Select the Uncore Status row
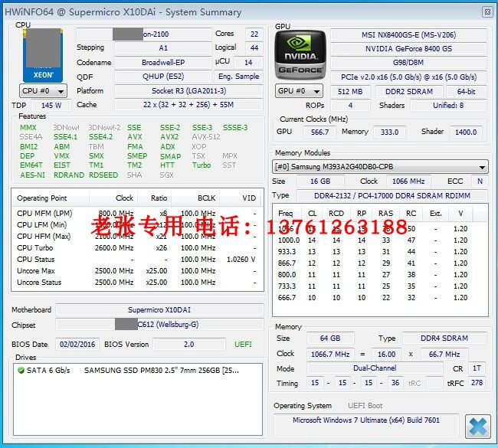 point(137,283)
